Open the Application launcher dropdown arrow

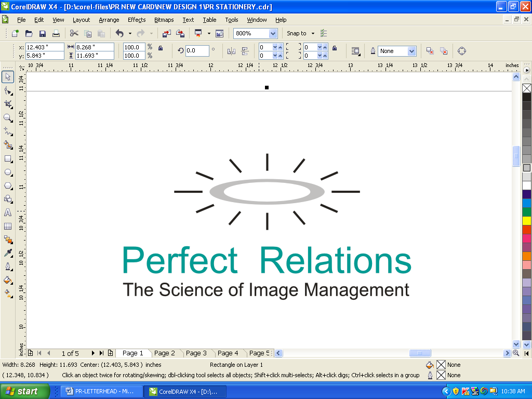click(209, 33)
